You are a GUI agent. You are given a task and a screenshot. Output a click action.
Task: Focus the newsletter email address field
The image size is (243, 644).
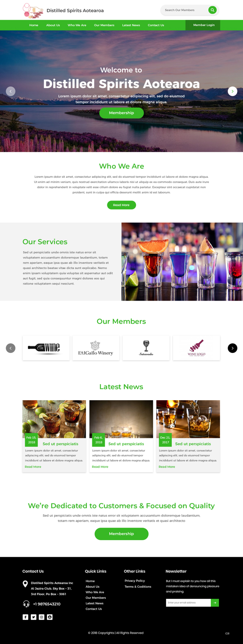coord(188,603)
